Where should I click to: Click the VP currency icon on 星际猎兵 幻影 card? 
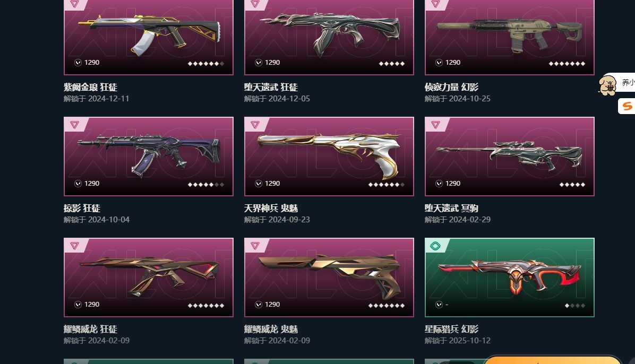pos(439,305)
